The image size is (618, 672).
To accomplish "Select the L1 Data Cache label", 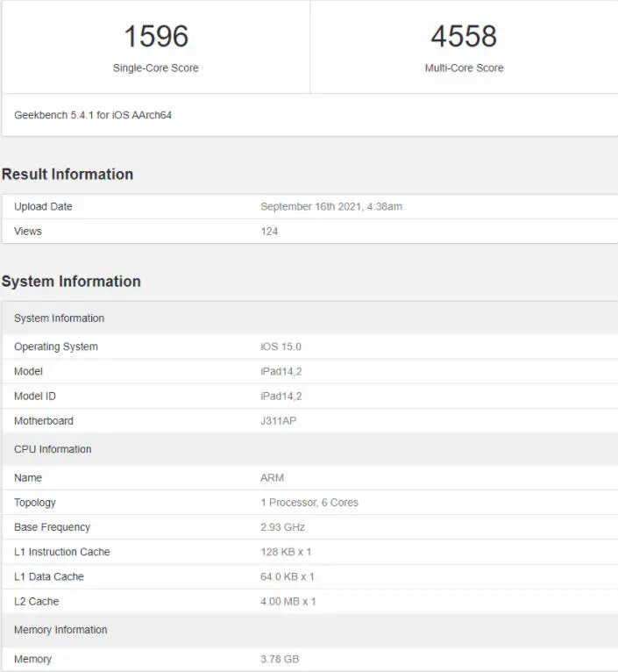I will coord(49,576).
